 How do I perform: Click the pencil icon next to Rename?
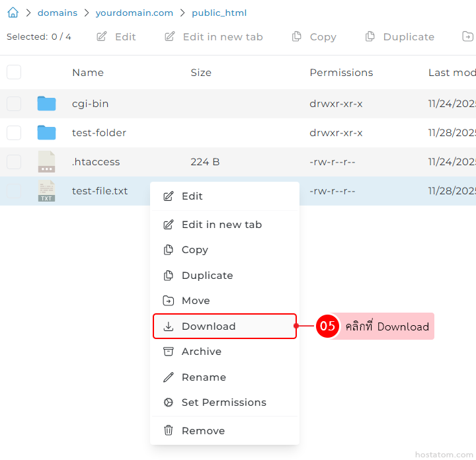169,377
